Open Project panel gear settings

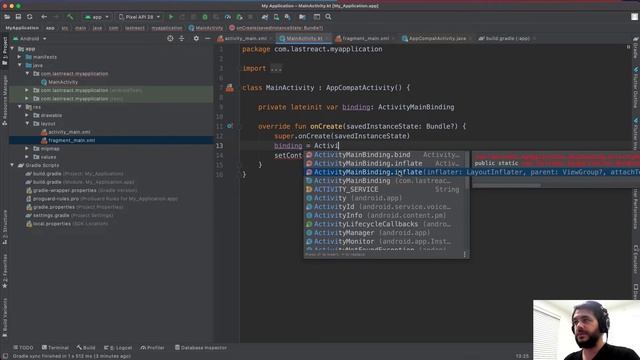tap(196, 38)
